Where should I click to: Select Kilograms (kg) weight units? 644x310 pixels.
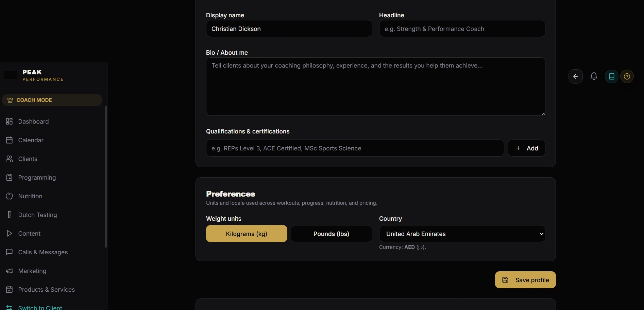(247, 234)
